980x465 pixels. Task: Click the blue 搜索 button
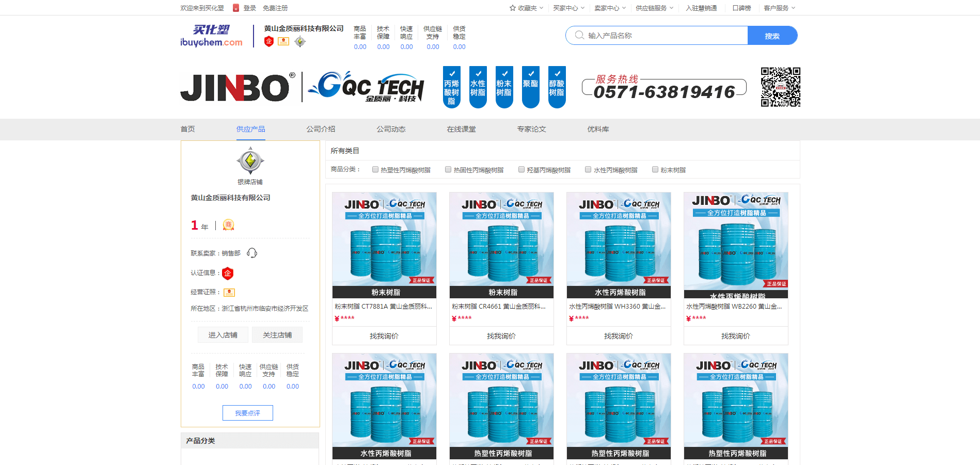point(772,36)
